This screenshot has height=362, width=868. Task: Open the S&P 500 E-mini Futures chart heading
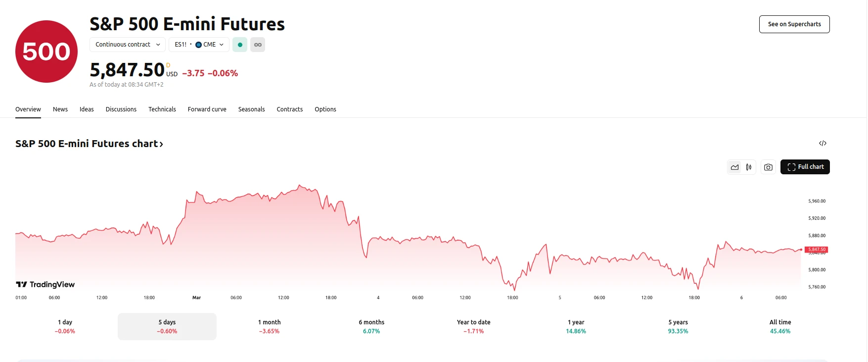point(89,144)
